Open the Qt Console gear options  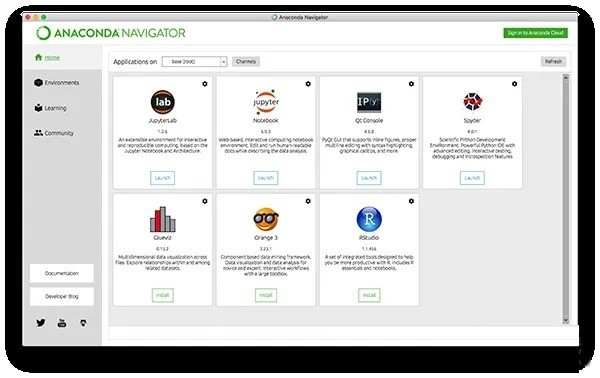tap(411, 84)
